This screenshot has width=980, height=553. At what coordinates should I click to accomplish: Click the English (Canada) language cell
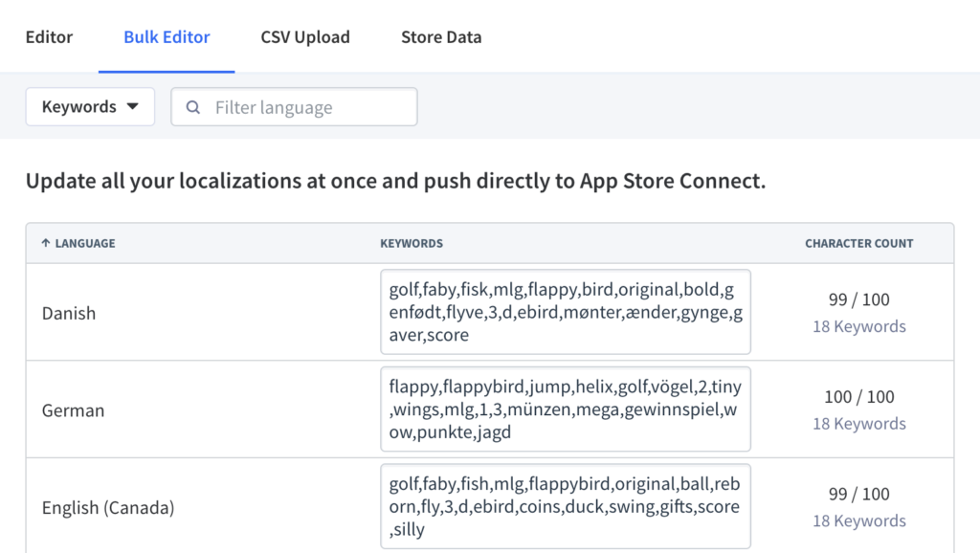click(108, 507)
